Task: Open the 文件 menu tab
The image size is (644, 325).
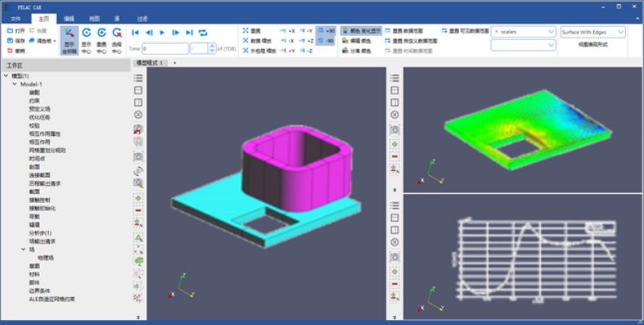Action: [x=15, y=19]
